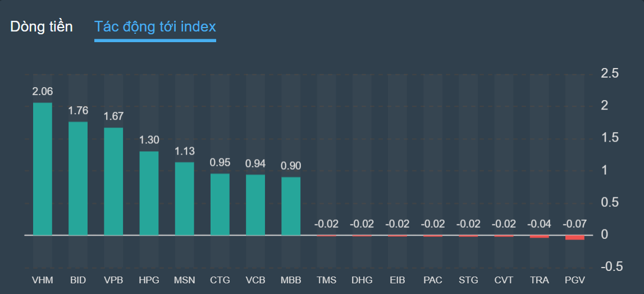The width and height of the screenshot is (644, 294).
Task: Select the CVT column in chart
Action: pyautogui.click(x=504, y=236)
